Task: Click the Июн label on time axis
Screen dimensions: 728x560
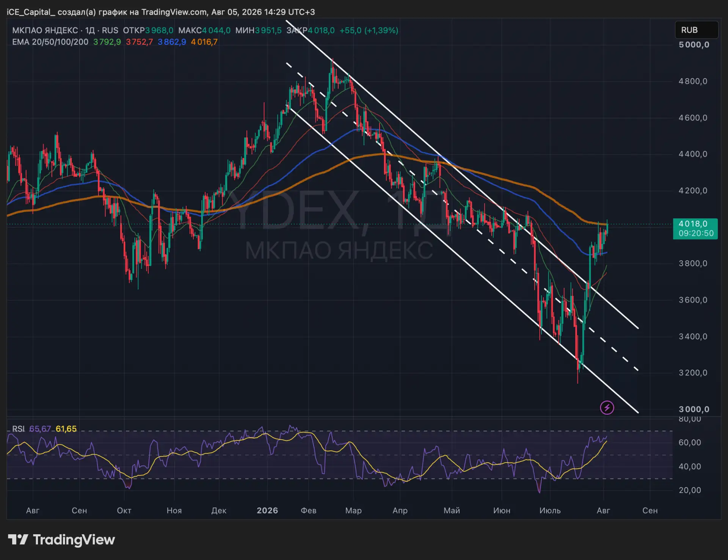Action: pyautogui.click(x=502, y=510)
